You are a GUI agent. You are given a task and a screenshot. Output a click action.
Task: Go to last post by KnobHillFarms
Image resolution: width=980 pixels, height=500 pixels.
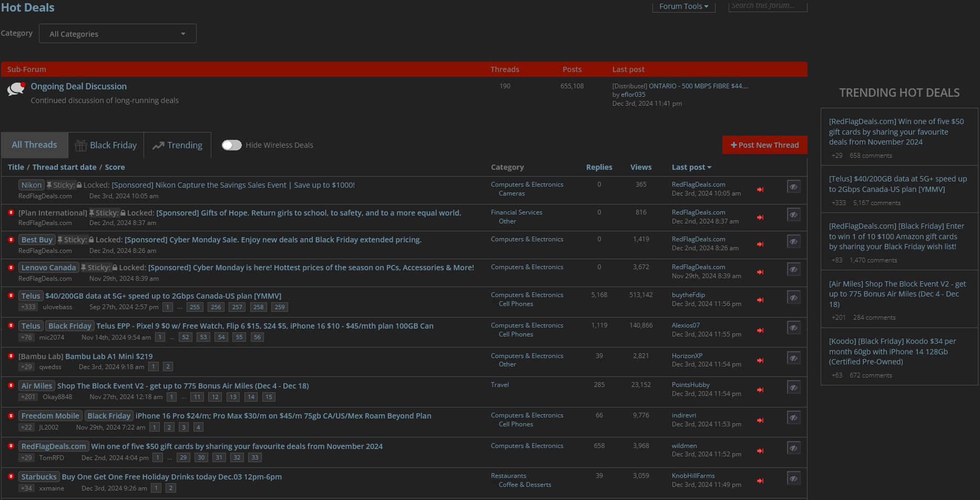click(x=760, y=481)
